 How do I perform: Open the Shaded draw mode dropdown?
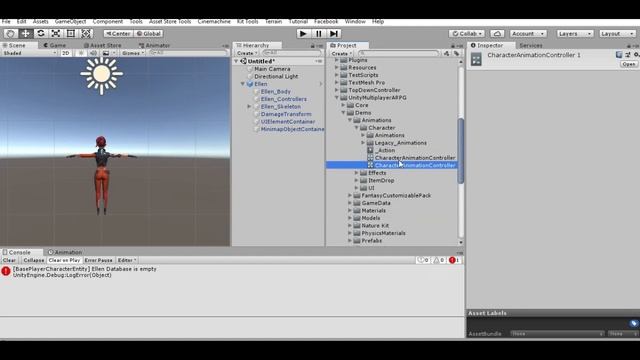pyautogui.click(x=29, y=53)
